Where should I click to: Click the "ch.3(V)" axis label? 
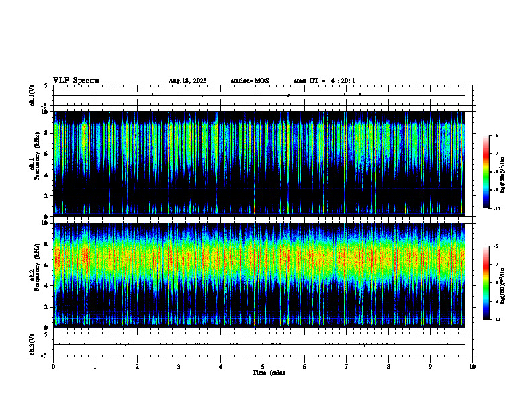click(32, 345)
